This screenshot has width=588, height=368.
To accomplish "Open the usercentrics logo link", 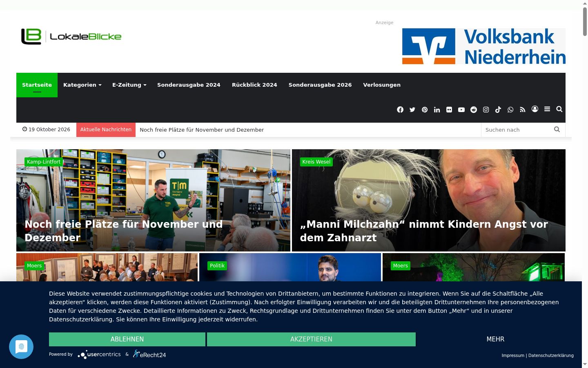I will click(x=99, y=355).
